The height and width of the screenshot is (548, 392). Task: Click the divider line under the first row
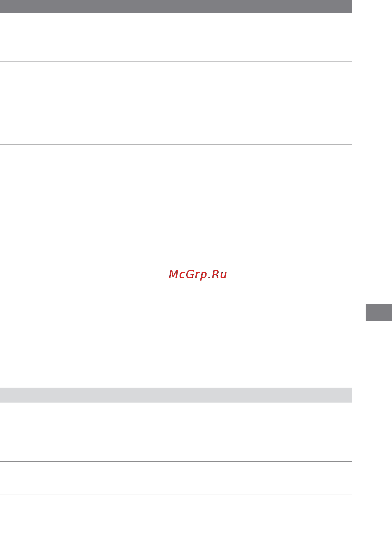click(x=176, y=62)
